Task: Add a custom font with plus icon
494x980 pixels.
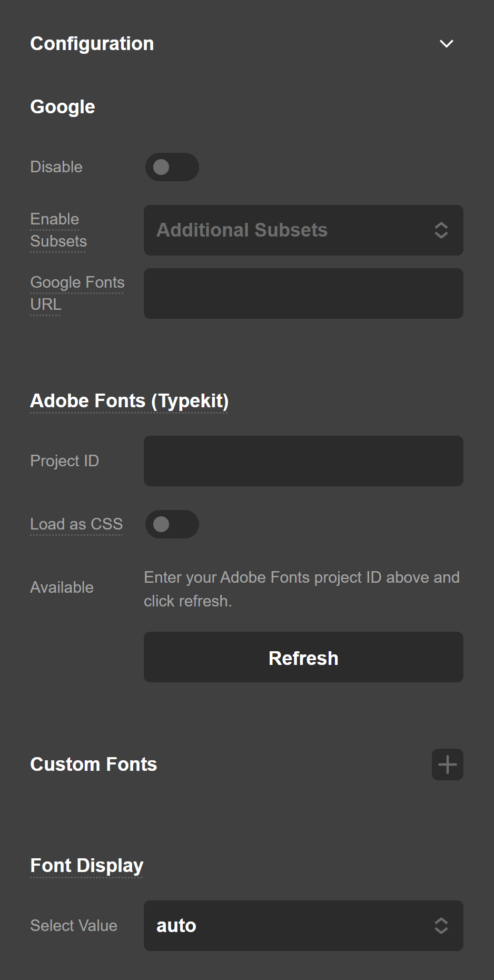Action: point(448,765)
